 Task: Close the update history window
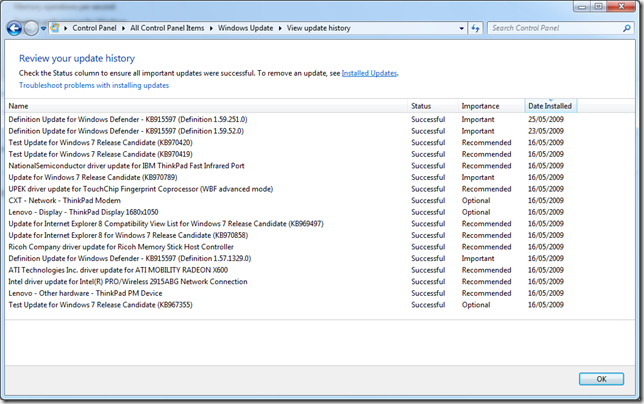tap(621, 7)
